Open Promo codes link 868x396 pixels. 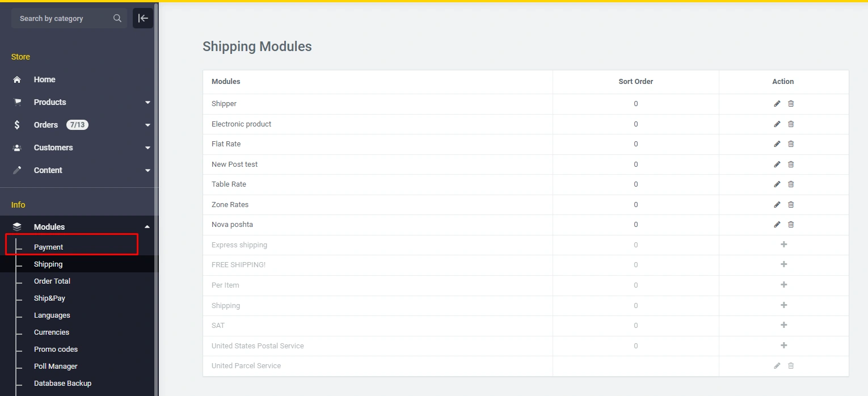56,349
